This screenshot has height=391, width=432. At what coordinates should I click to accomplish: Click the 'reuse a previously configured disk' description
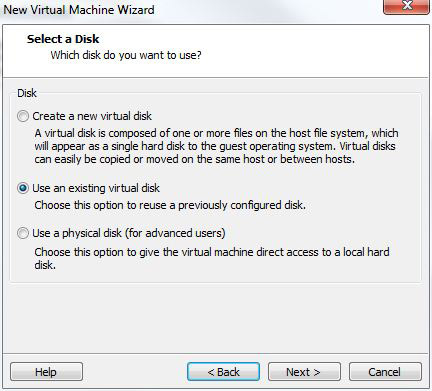(x=170, y=205)
